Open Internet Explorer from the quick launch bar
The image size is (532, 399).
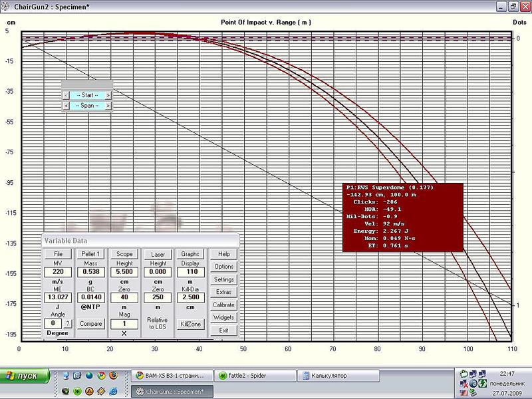point(113,391)
